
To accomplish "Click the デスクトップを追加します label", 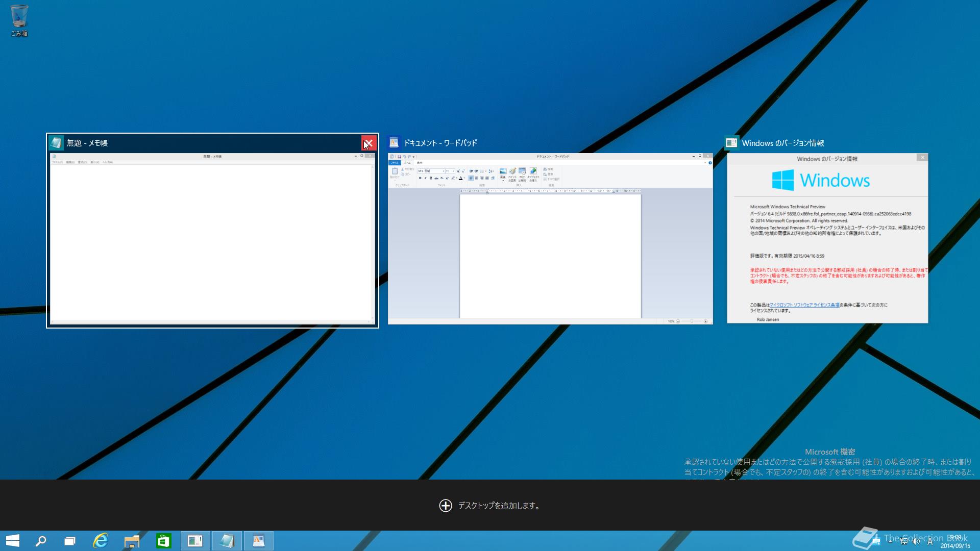I will (x=499, y=506).
